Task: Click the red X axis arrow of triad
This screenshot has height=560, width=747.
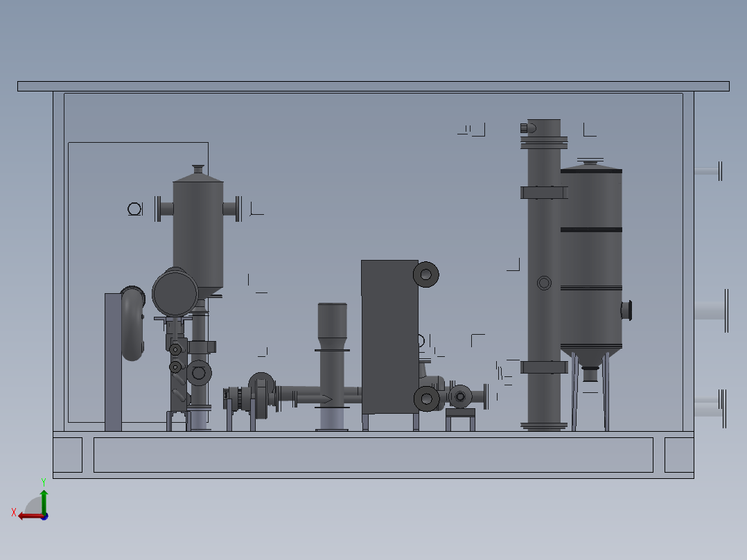Action: pyautogui.click(x=30, y=516)
